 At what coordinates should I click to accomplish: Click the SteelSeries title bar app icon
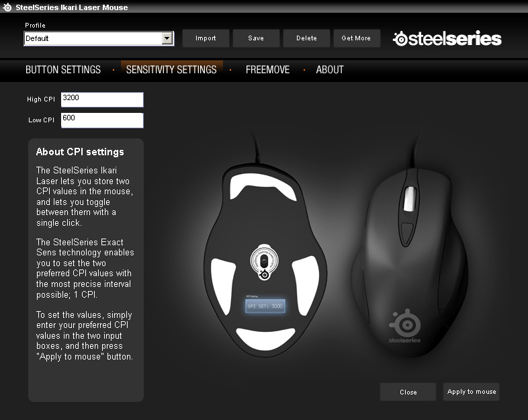(x=7, y=7)
